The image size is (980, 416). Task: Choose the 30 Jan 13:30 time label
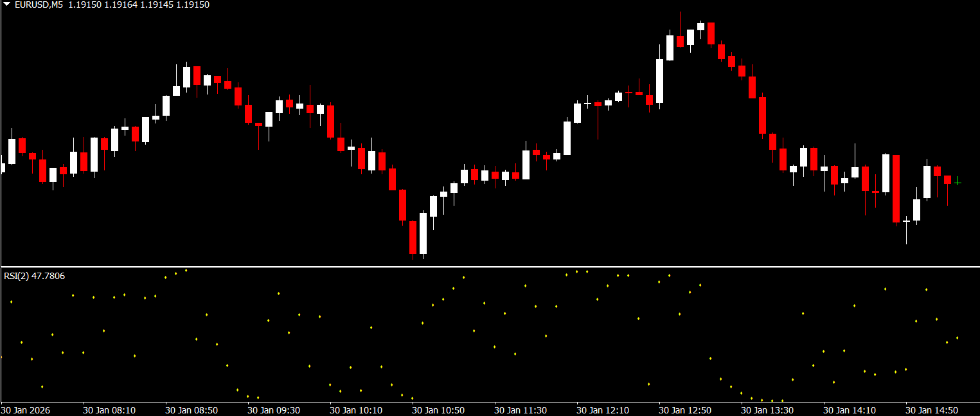pos(767,410)
